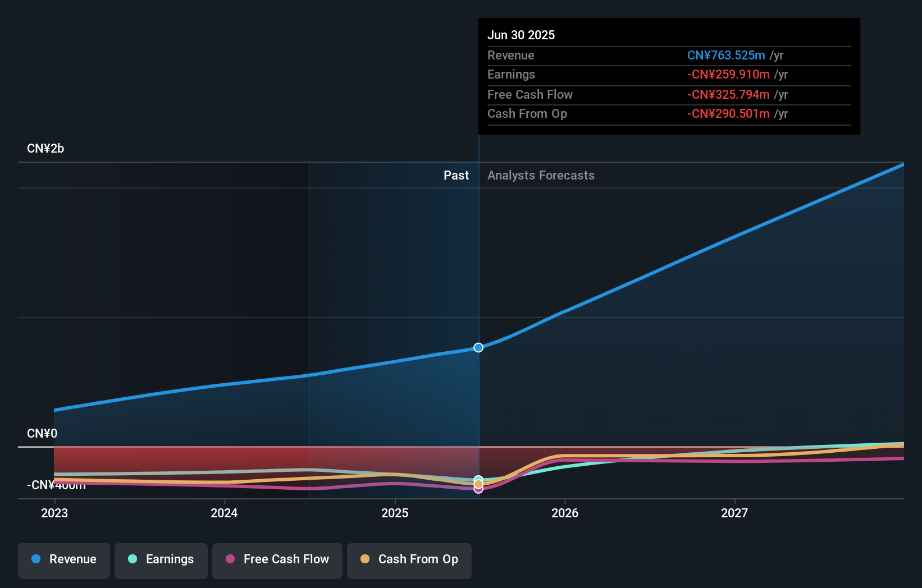This screenshot has width=922, height=588.
Task: Click the Cash From Op legend button
Action: pos(409,561)
